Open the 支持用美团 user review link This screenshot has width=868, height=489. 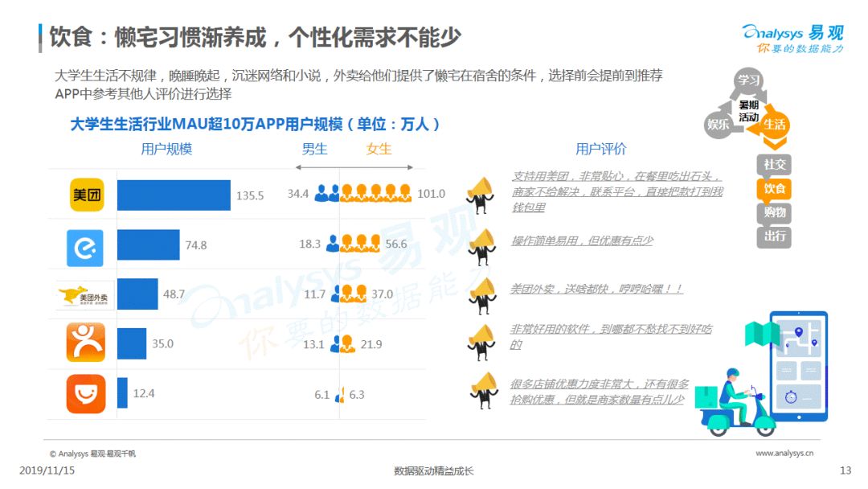pos(617,191)
